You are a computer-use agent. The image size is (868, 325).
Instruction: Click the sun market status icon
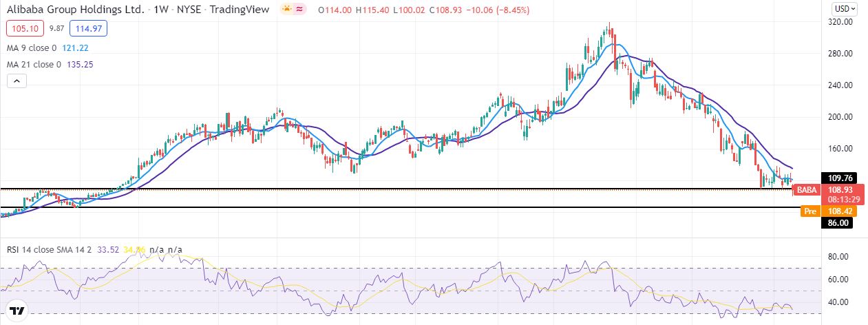(286, 10)
